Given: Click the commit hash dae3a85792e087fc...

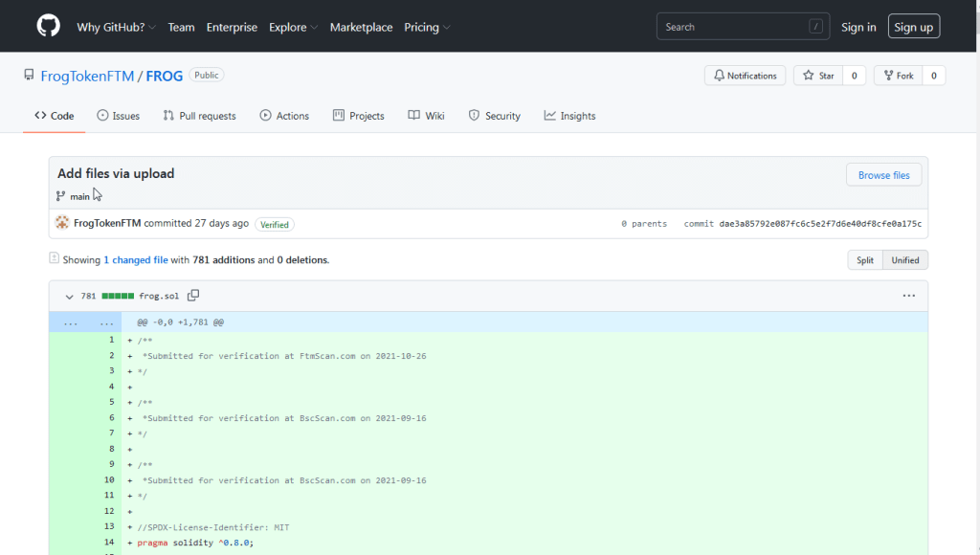Looking at the screenshot, I should point(820,224).
